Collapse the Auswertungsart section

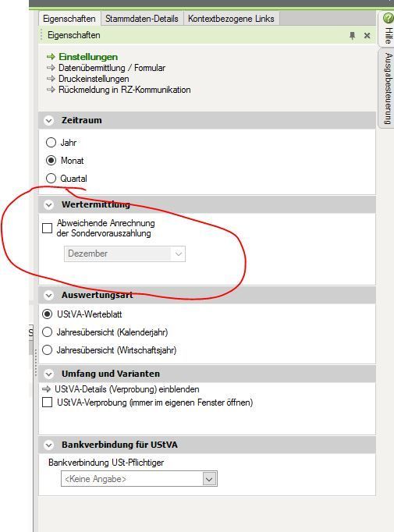tap(49, 295)
